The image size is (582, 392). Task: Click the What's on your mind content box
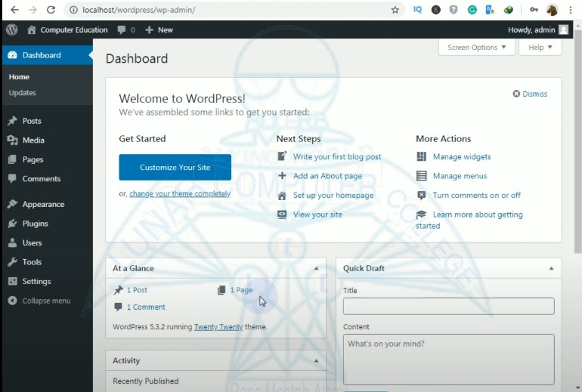coord(449,360)
